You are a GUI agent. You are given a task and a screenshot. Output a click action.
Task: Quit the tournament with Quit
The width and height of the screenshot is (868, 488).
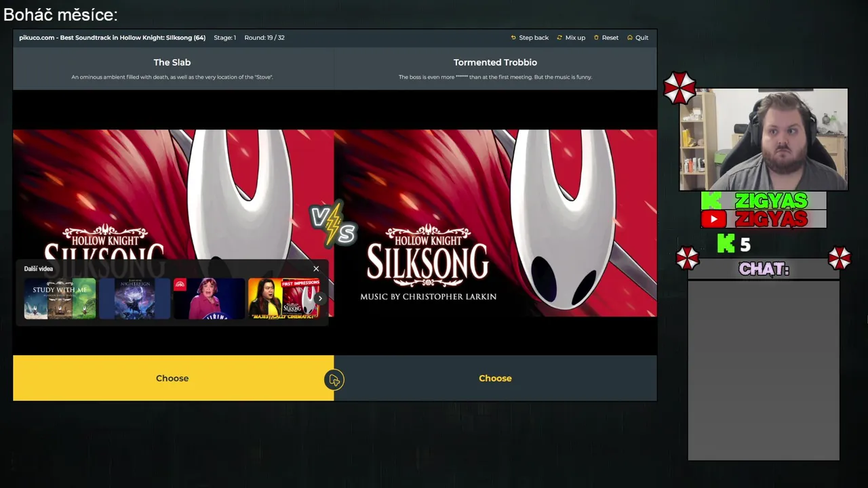tap(637, 38)
